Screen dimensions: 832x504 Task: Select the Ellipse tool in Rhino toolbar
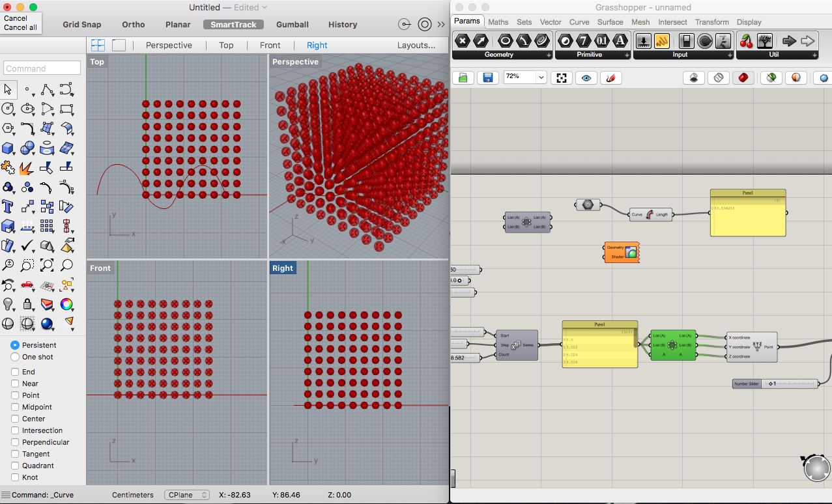[x=27, y=109]
